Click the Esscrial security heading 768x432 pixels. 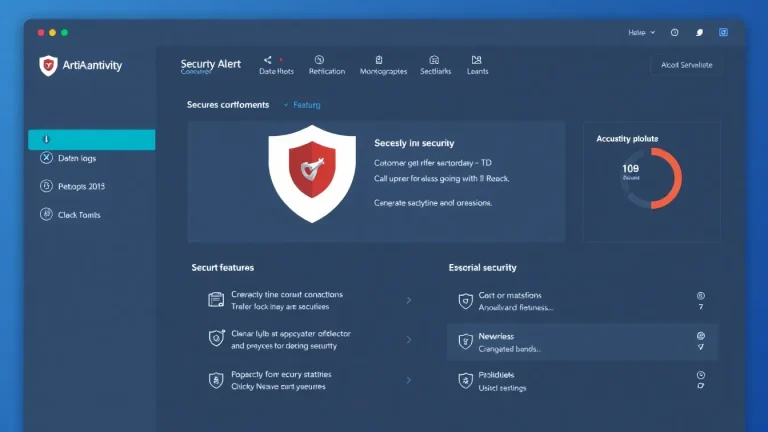tap(482, 268)
